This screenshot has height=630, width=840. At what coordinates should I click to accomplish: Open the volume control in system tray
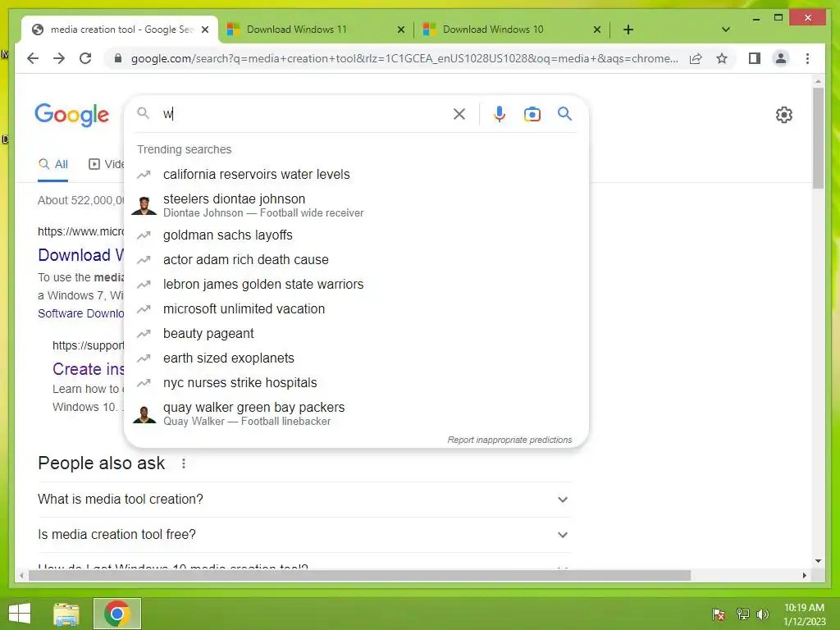pos(762,614)
